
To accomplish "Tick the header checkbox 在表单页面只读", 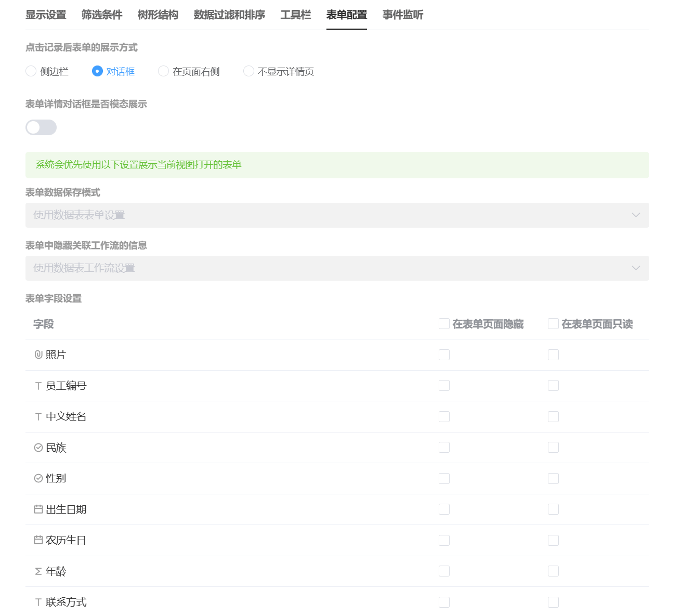I will tap(553, 324).
